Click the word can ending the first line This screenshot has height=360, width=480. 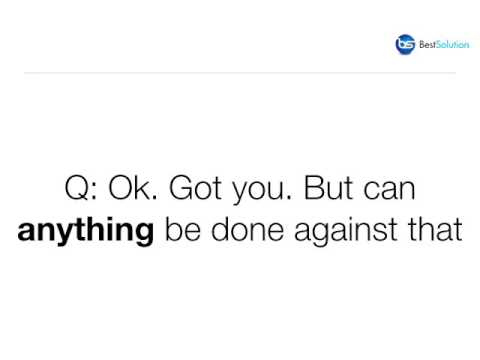point(389,191)
